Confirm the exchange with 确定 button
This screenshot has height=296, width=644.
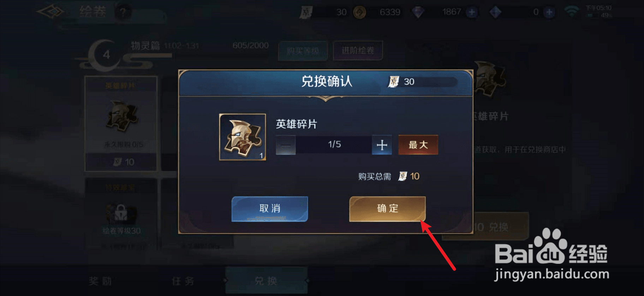[387, 209]
